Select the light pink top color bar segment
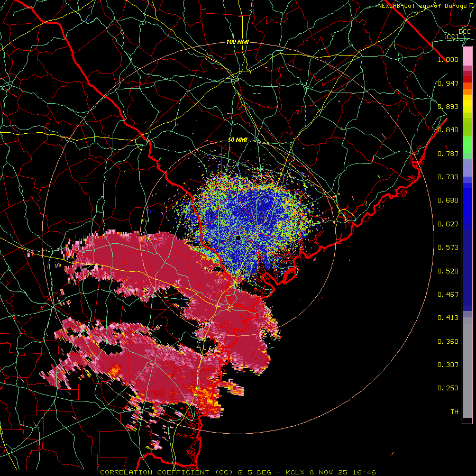The image size is (476, 476). click(467, 57)
